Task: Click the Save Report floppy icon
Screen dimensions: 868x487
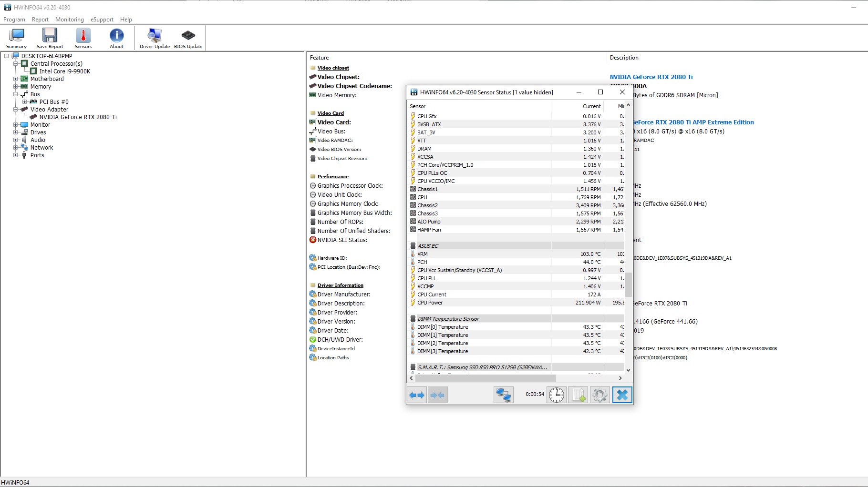Action: coord(50,38)
